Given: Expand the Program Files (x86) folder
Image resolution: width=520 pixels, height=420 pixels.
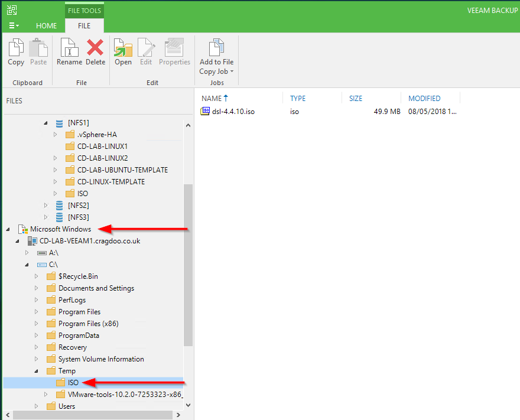Looking at the screenshot, I should coord(36,324).
